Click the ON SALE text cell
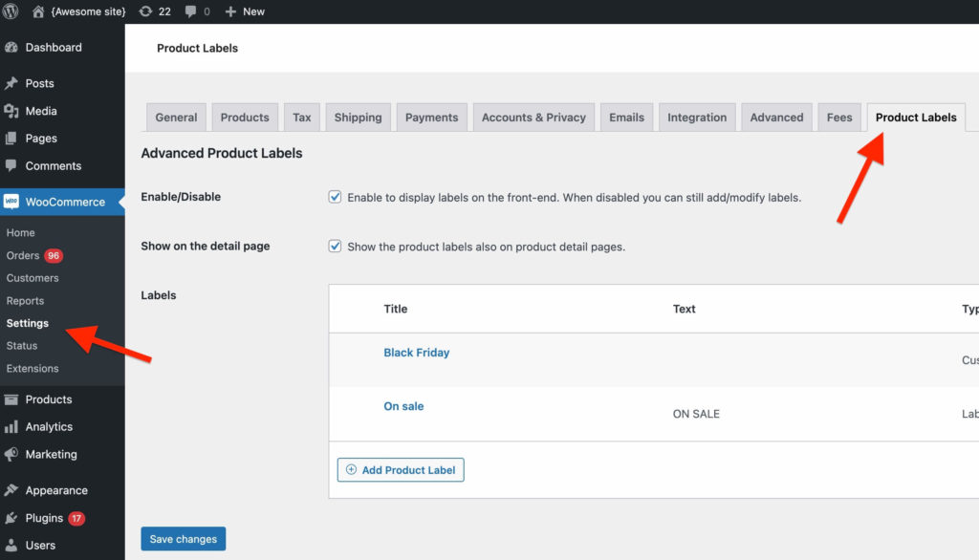 pyautogui.click(x=696, y=414)
